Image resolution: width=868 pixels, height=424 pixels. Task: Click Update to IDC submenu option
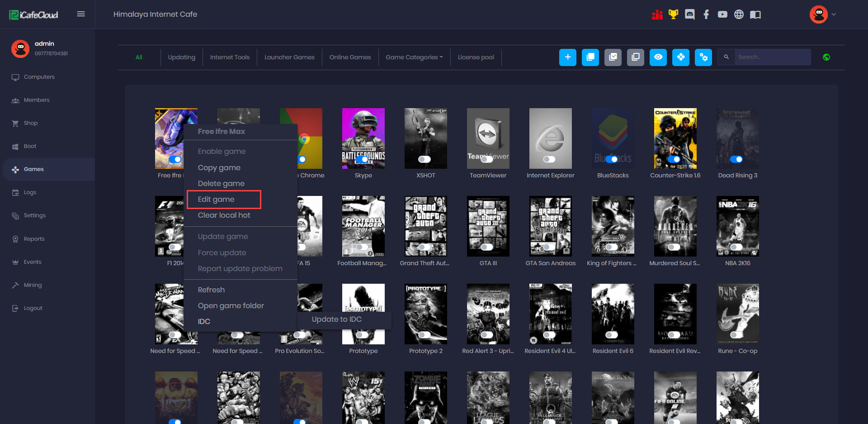(x=336, y=319)
